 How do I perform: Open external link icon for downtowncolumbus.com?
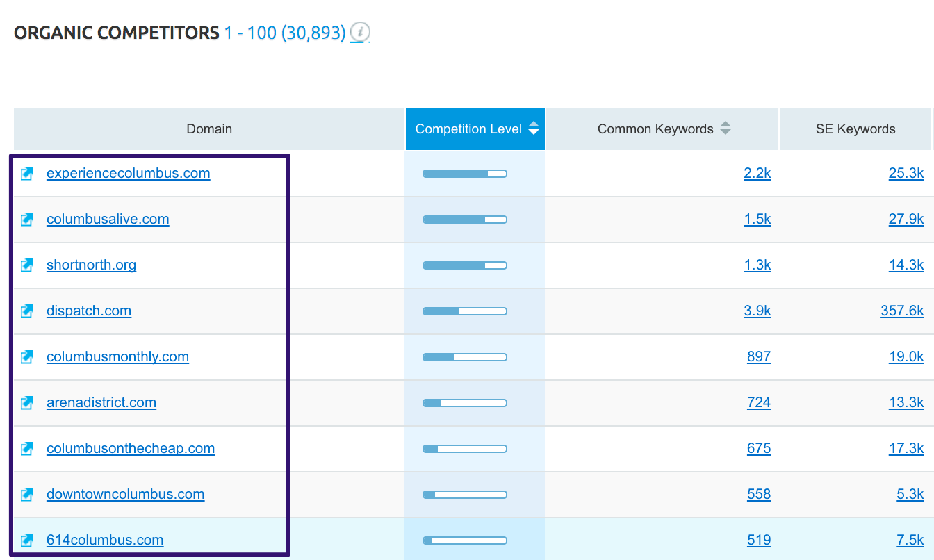click(27, 495)
